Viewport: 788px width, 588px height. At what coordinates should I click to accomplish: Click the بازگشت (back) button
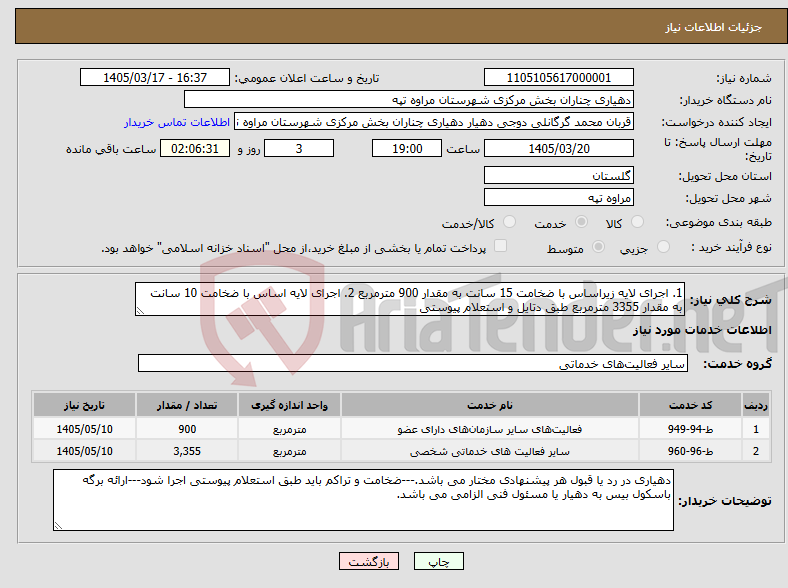[x=369, y=561]
